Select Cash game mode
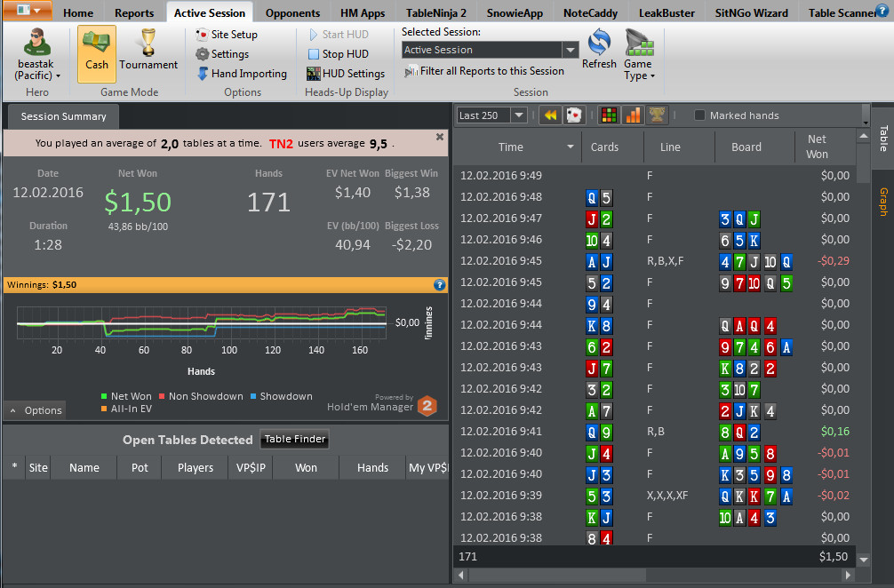The width and height of the screenshot is (894, 588). pyautogui.click(x=96, y=53)
